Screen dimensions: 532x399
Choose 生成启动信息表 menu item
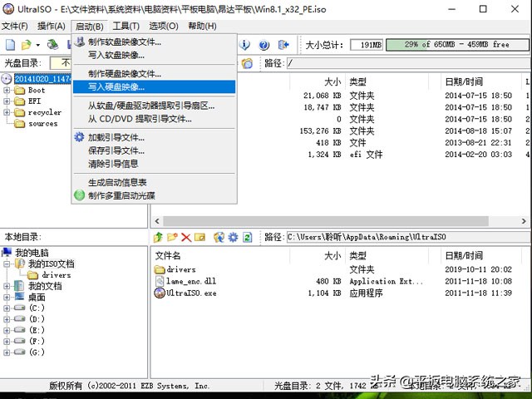(154, 183)
